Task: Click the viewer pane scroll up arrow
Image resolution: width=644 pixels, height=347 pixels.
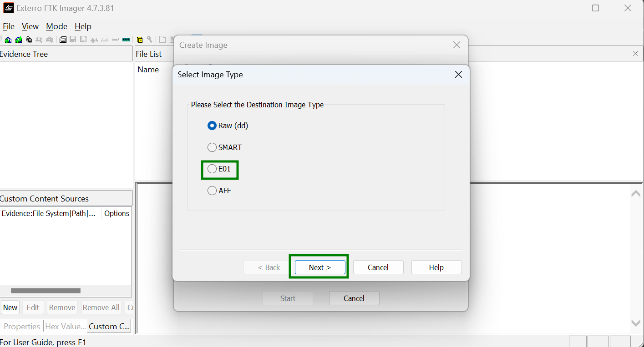Action: pos(636,193)
